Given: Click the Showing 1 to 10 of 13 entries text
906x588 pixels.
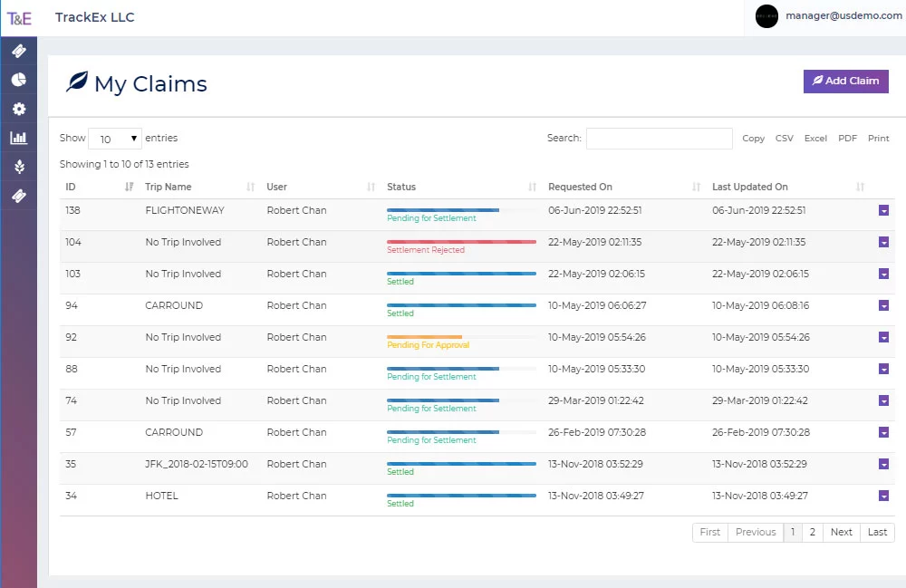Looking at the screenshot, I should pos(124,164).
